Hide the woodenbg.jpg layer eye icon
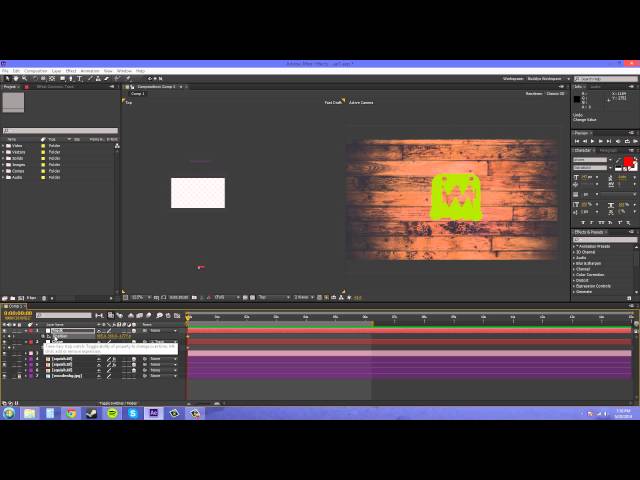Screen dimensions: 640x480 [4, 376]
